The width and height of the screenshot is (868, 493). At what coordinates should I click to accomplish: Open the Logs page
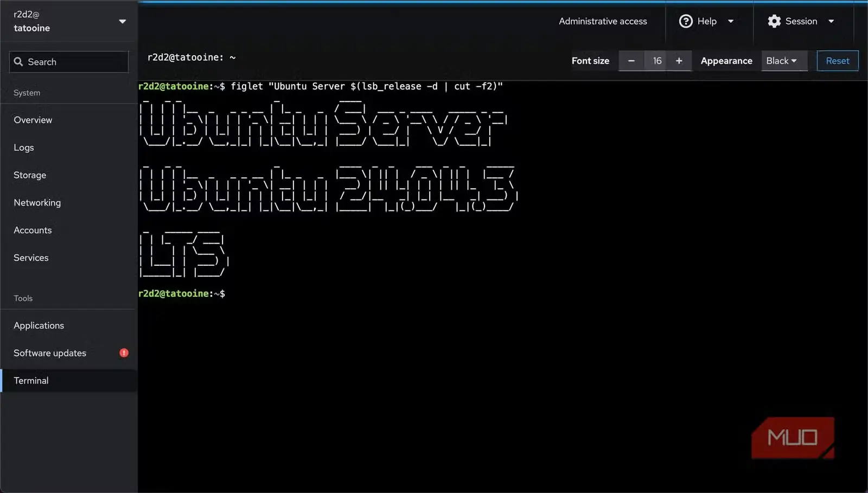click(69, 148)
